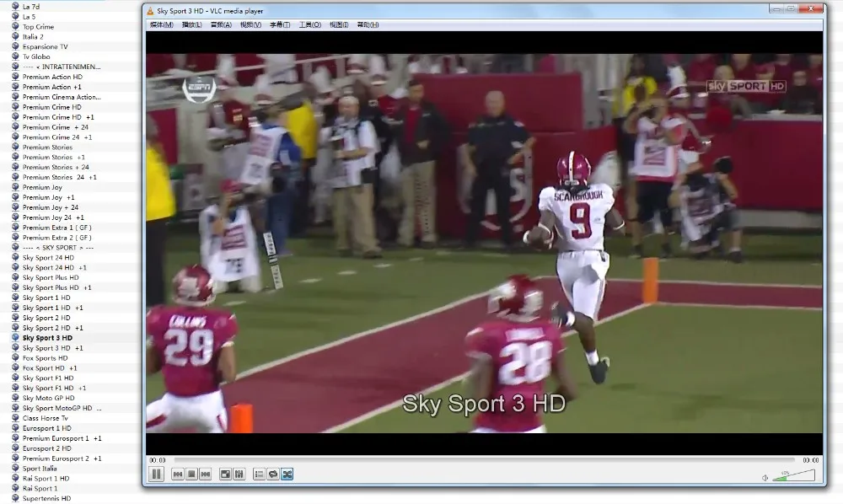Click globe icon beside 'Sky Sport MotoGP HD'

(15, 408)
